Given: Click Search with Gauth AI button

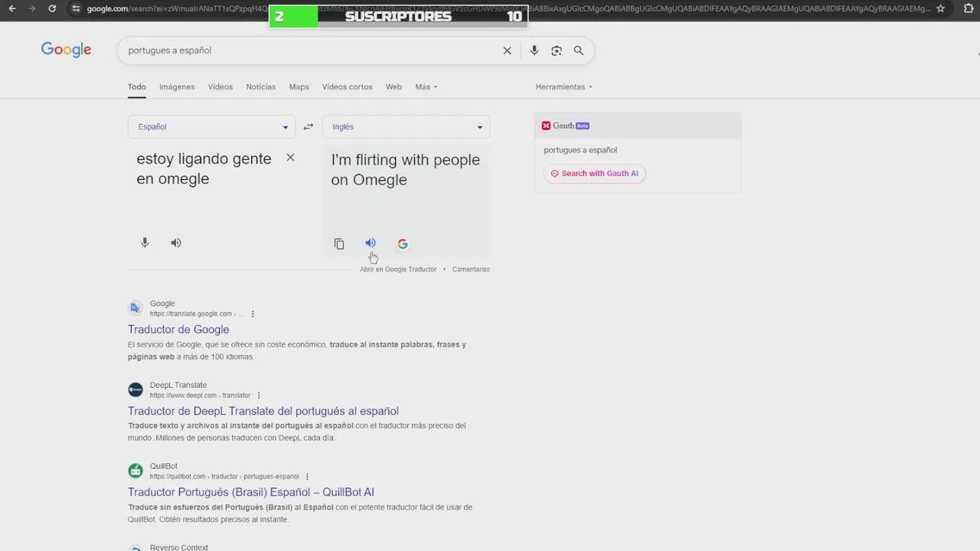Looking at the screenshot, I should click(595, 174).
